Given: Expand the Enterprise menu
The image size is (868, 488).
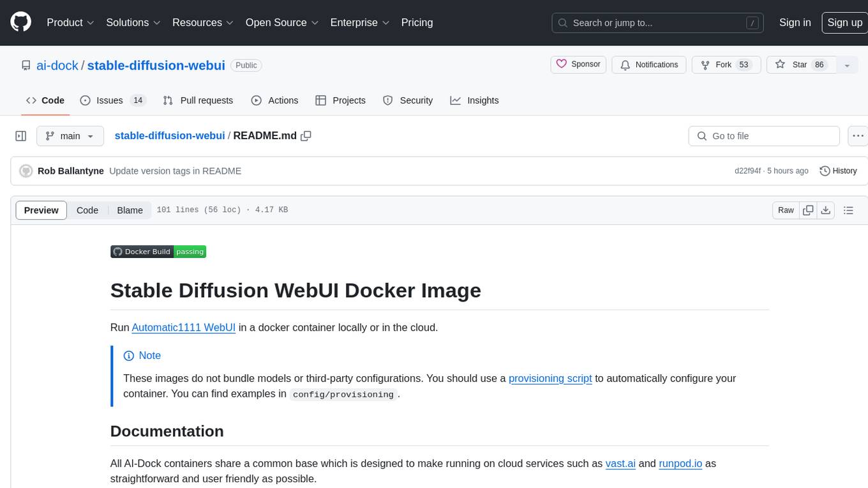Looking at the screenshot, I should (359, 22).
